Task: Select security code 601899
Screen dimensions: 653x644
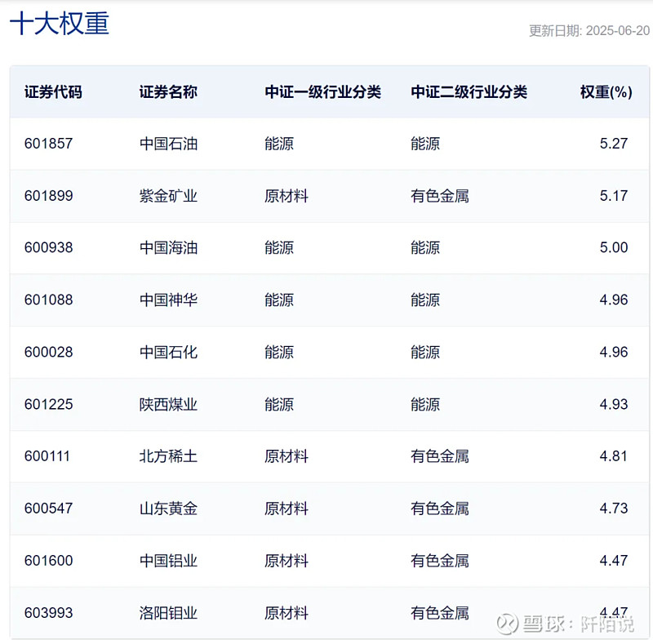Action: 48,196
